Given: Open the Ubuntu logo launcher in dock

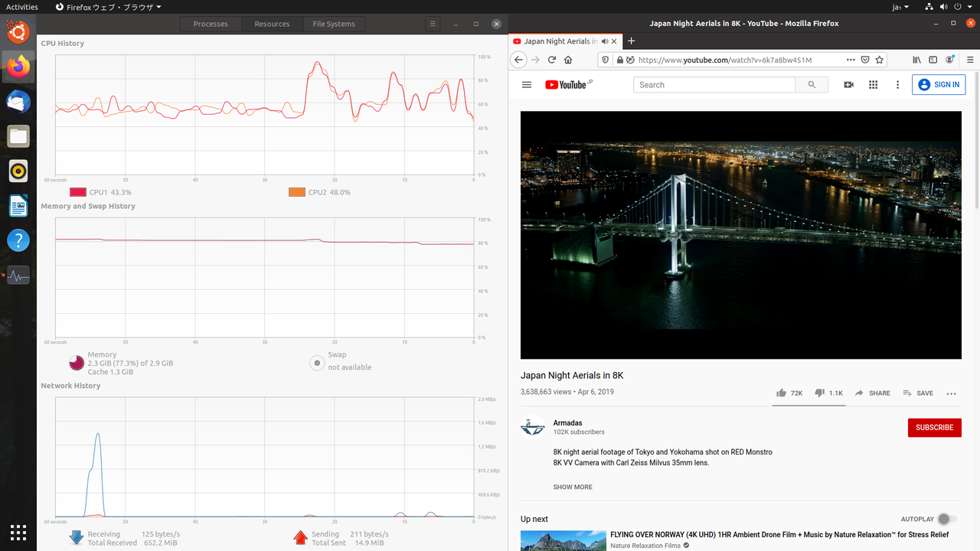Looking at the screenshot, I should point(18,31).
